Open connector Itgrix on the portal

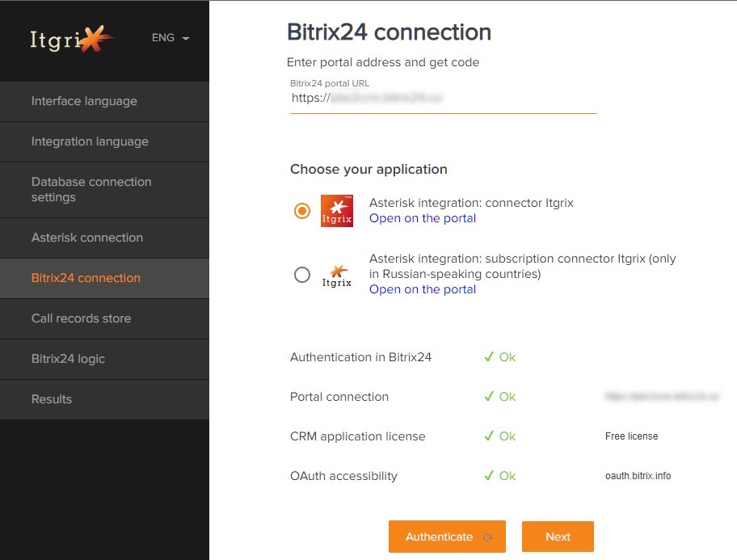tap(423, 218)
